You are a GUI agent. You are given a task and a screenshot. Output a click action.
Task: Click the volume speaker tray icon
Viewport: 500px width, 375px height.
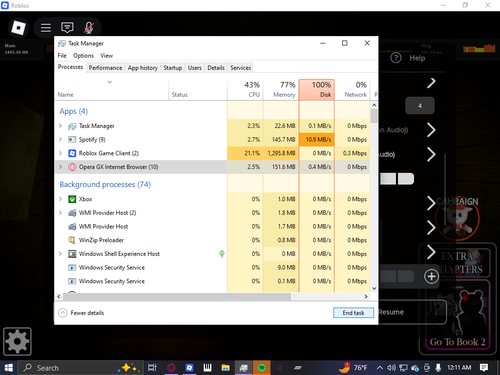(x=391, y=368)
